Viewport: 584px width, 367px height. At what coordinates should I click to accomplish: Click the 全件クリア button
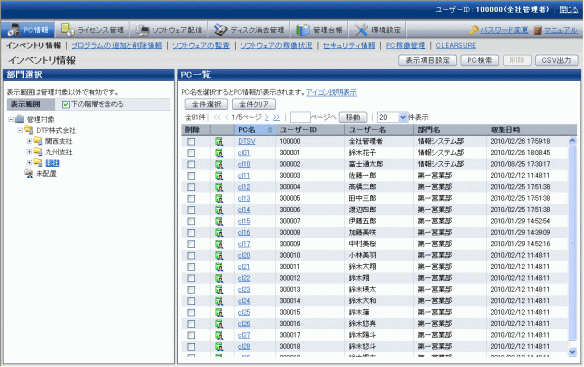(254, 104)
